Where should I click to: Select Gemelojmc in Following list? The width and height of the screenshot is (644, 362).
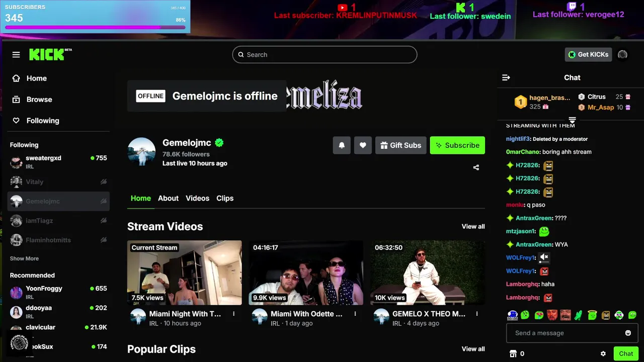click(58, 201)
